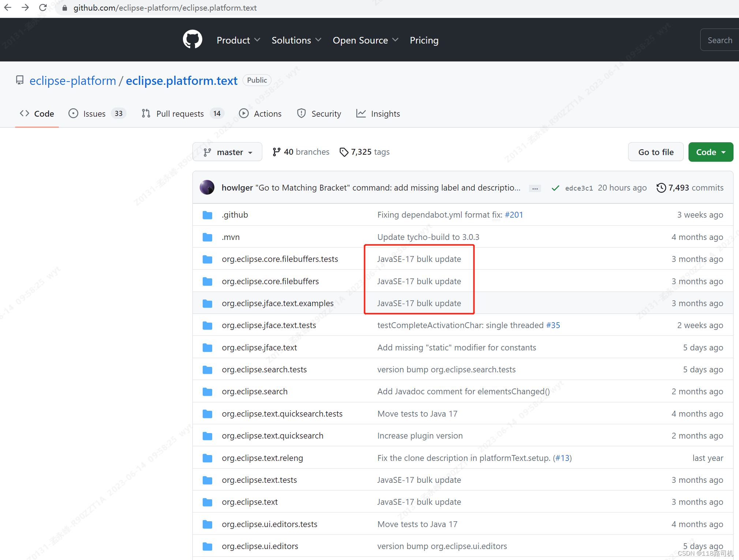Open the eclipse.platform.text repository link
This screenshot has width=739, height=560.
pyautogui.click(x=182, y=80)
